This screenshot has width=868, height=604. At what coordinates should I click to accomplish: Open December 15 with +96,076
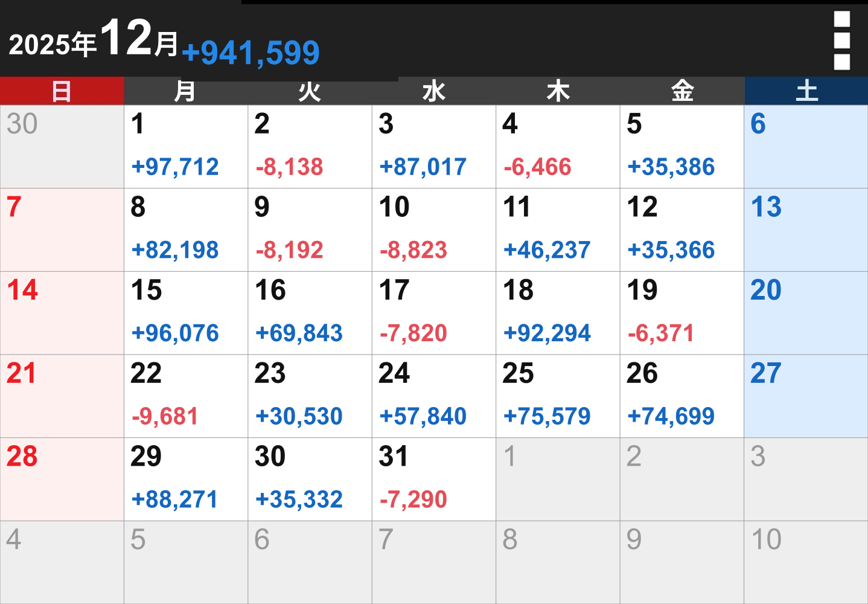pos(186,313)
